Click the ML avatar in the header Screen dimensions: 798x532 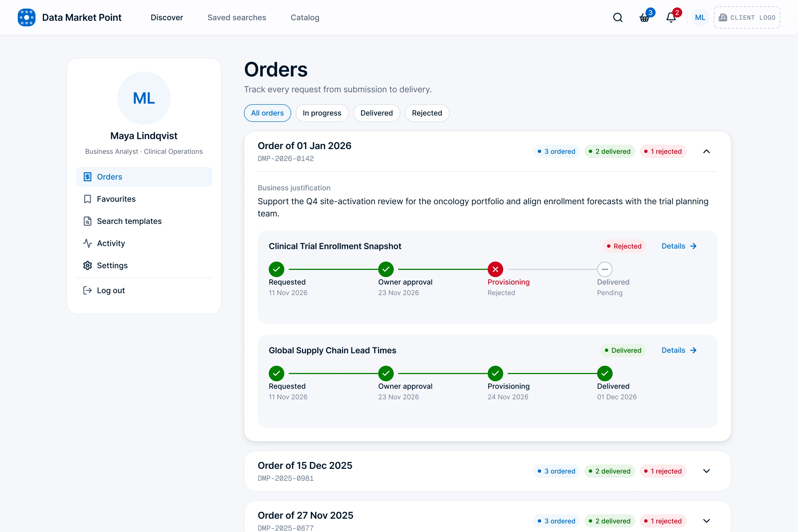tap(700, 17)
